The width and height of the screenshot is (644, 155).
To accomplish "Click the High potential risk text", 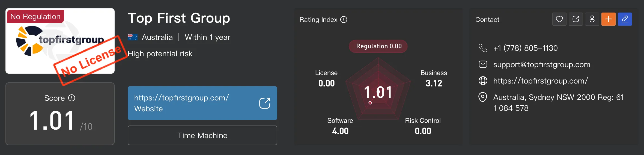I will [160, 53].
